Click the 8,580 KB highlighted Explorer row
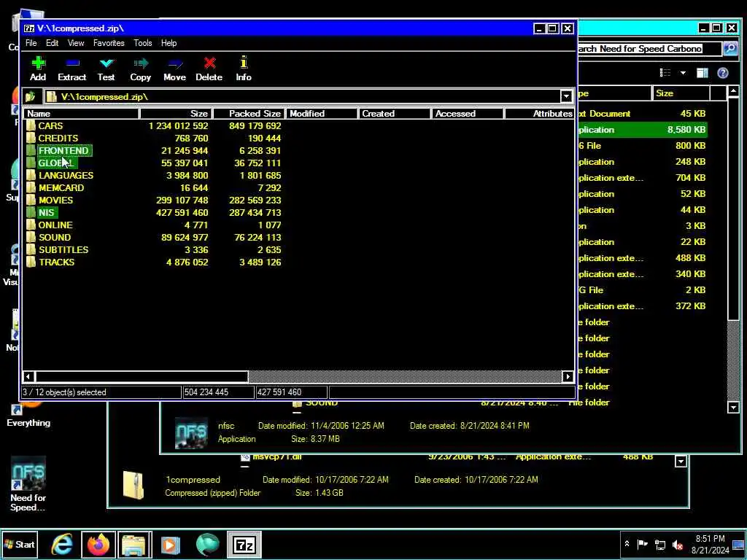 [642, 130]
